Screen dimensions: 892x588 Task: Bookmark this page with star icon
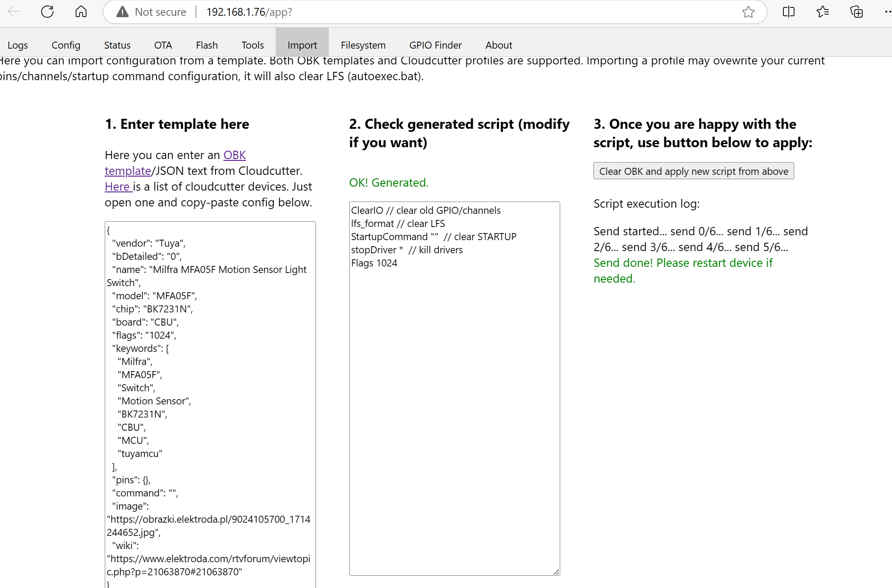[x=748, y=12]
